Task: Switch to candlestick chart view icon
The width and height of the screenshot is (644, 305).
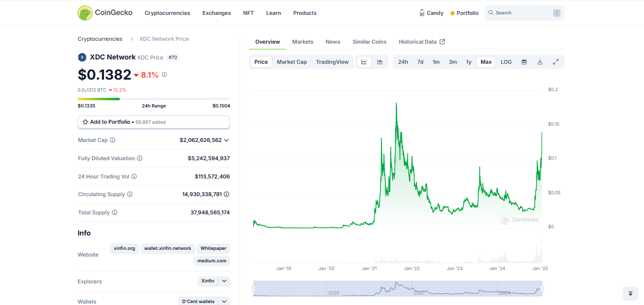Action: pos(380,62)
